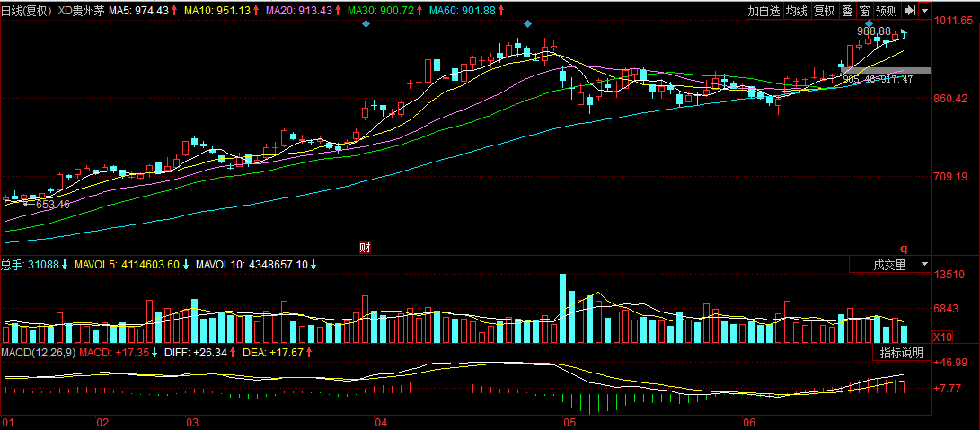980x430 pixels.
Task: Click month 03 on the time axis
Action: 191,421
